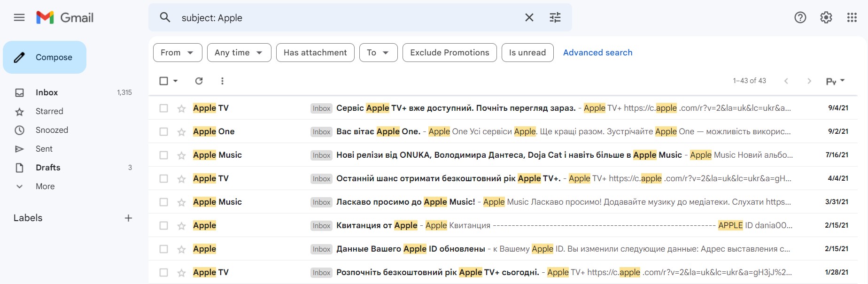Star the Apple TV 1/28/21 email
The width and height of the screenshot is (868, 284).
pyautogui.click(x=181, y=273)
